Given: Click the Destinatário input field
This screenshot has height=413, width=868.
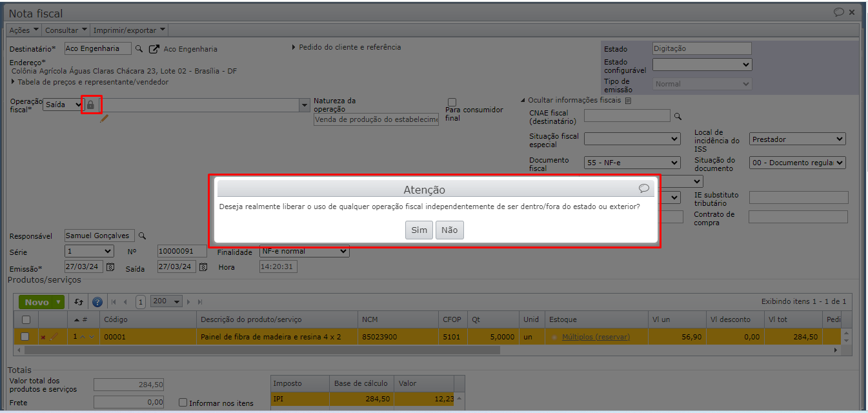Looking at the screenshot, I should (98, 48).
